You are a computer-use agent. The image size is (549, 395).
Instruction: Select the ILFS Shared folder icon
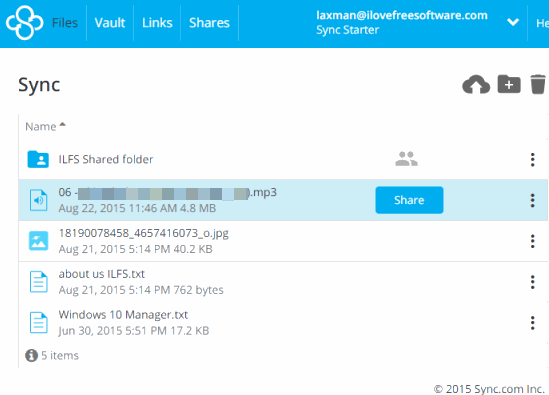click(38, 159)
